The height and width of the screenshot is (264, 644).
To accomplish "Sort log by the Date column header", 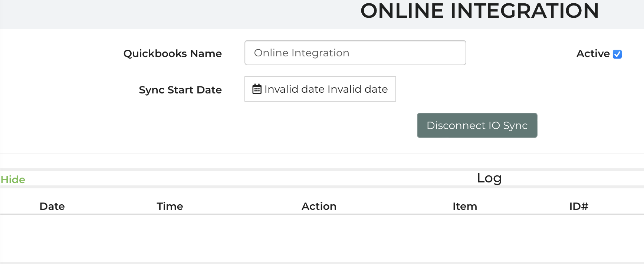I will (x=52, y=206).
